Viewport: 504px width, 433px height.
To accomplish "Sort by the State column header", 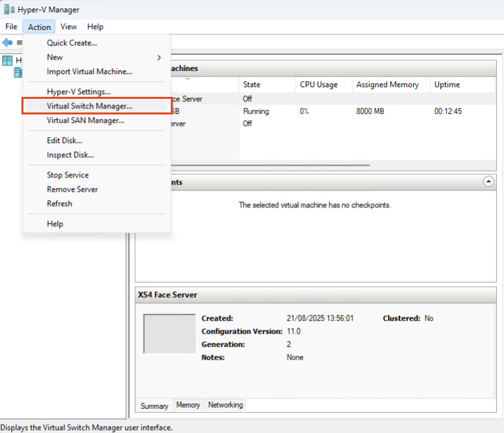I will [268, 85].
